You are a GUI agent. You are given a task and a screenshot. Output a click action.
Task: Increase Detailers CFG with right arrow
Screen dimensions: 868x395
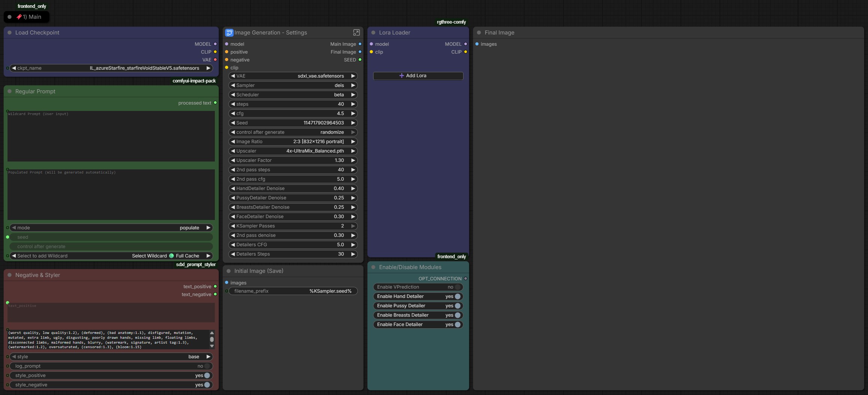353,245
